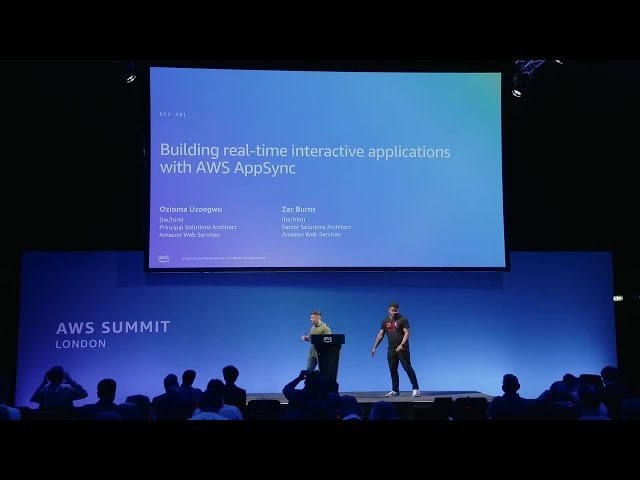
Task: Click the "with AWS AppSync" title line
Action: tap(227, 168)
